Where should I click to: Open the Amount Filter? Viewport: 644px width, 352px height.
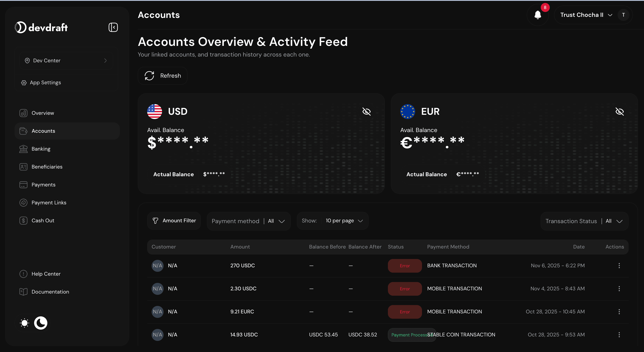click(174, 220)
